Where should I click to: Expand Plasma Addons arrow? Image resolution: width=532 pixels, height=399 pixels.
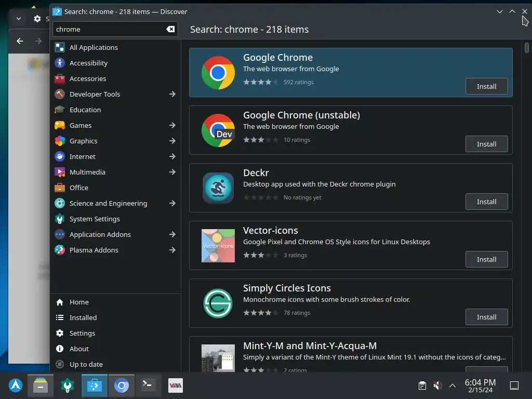point(172,250)
